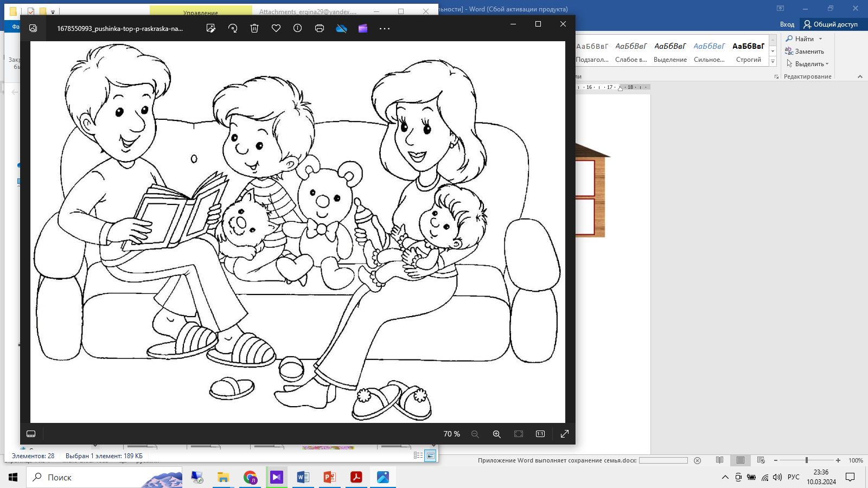The width and height of the screenshot is (868, 488).
Task: Rotate the picture using the rotate icon
Action: tap(233, 28)
